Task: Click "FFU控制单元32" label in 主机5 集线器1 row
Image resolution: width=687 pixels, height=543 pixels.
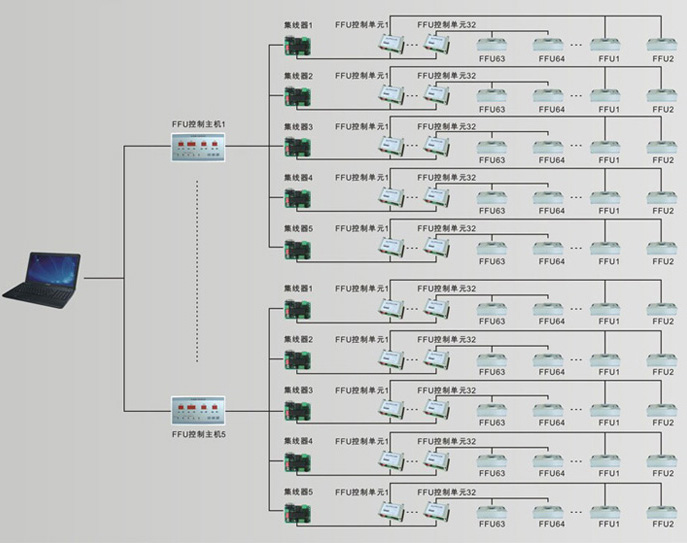Action: coord(446,289)
